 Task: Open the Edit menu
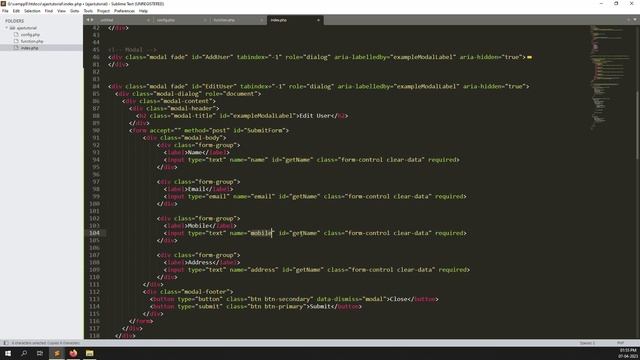click(16, 11)
